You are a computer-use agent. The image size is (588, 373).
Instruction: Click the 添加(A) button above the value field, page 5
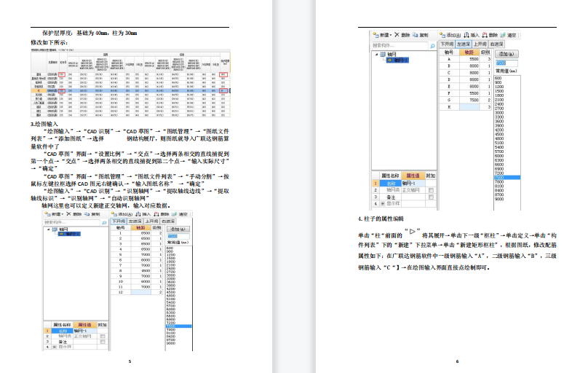click(178, 229)
